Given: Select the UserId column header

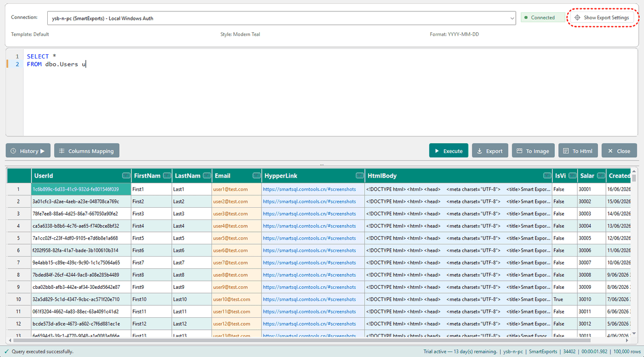Looking at the screenshot, I should point(81,176).
